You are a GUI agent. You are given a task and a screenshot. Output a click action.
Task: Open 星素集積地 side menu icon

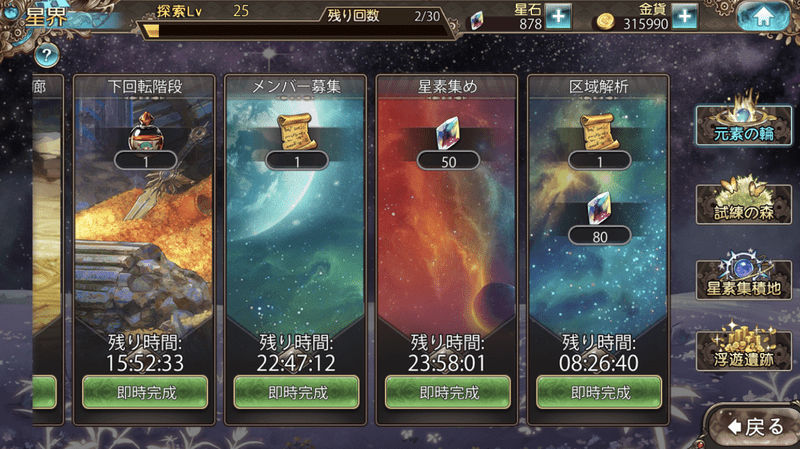pyautogui.click(x=743, y=280)
